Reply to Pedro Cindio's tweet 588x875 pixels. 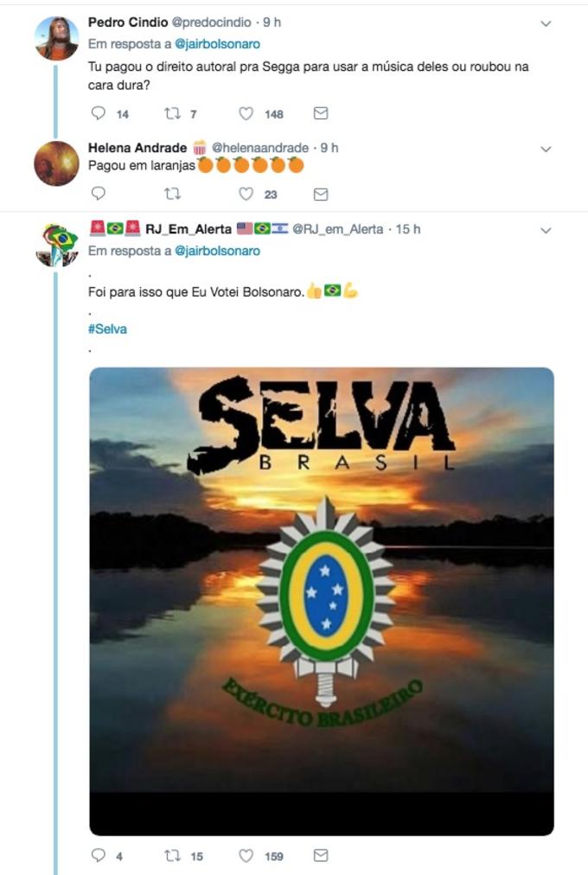(99, 113)
